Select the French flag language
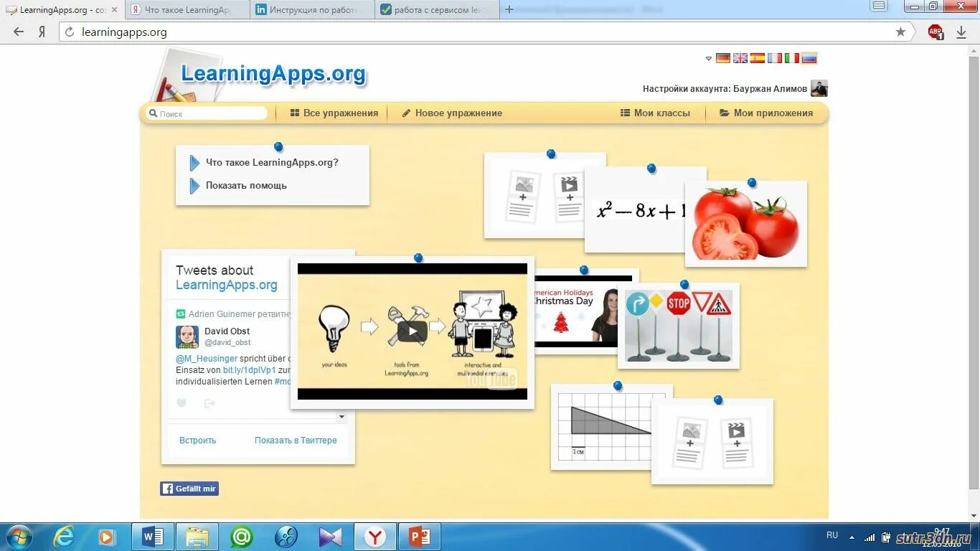The height and width of the screenshot is (551, 980). point(775,58)
